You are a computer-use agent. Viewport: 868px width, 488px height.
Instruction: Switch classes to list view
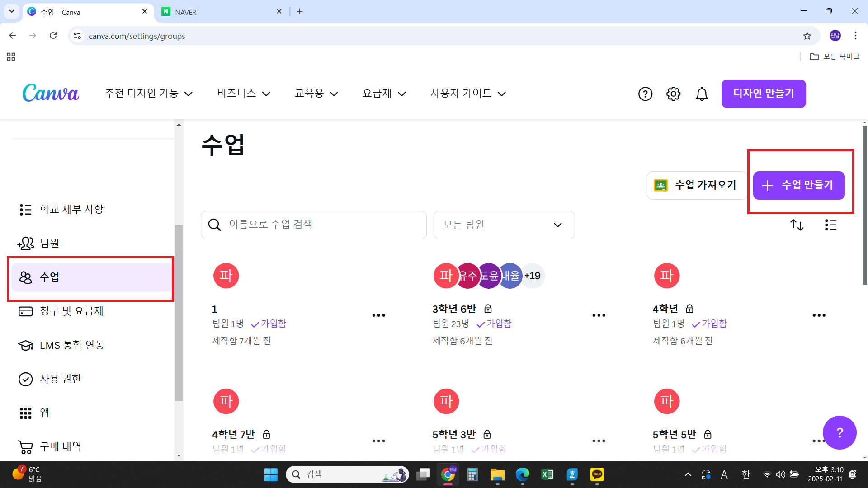831,225
